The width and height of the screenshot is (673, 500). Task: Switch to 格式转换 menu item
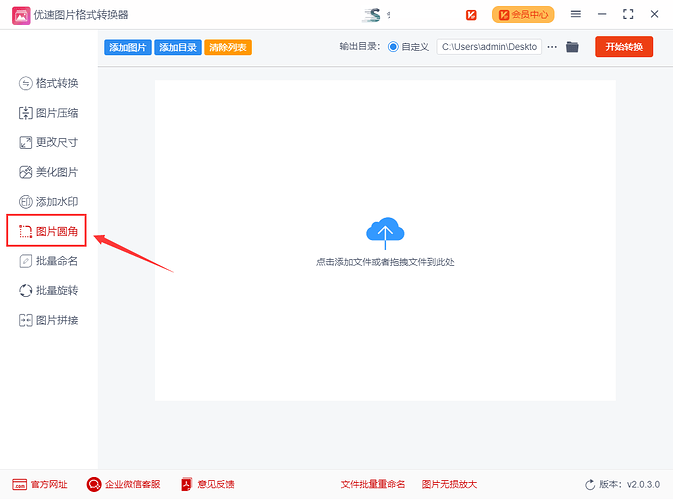coord(48,83)
